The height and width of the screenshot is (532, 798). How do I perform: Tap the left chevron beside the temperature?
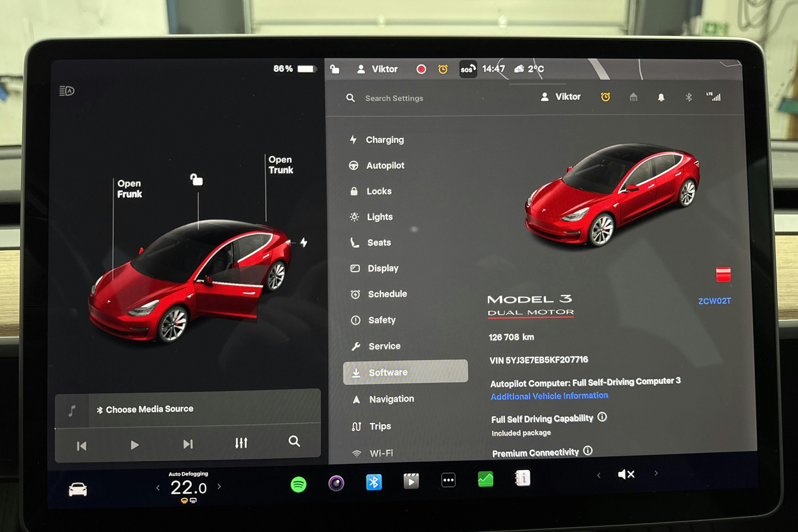click(x=158, y=487)
